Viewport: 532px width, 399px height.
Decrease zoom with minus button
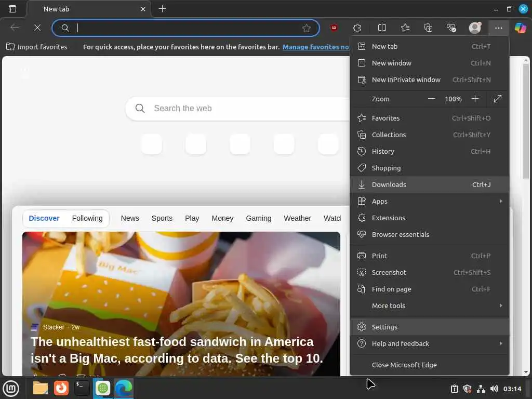point(431,99)
